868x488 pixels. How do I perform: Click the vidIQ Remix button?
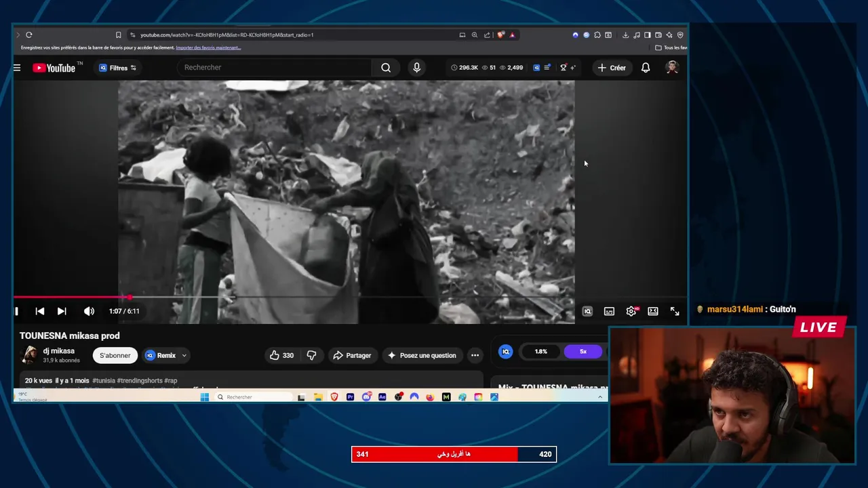click(161, 355)
